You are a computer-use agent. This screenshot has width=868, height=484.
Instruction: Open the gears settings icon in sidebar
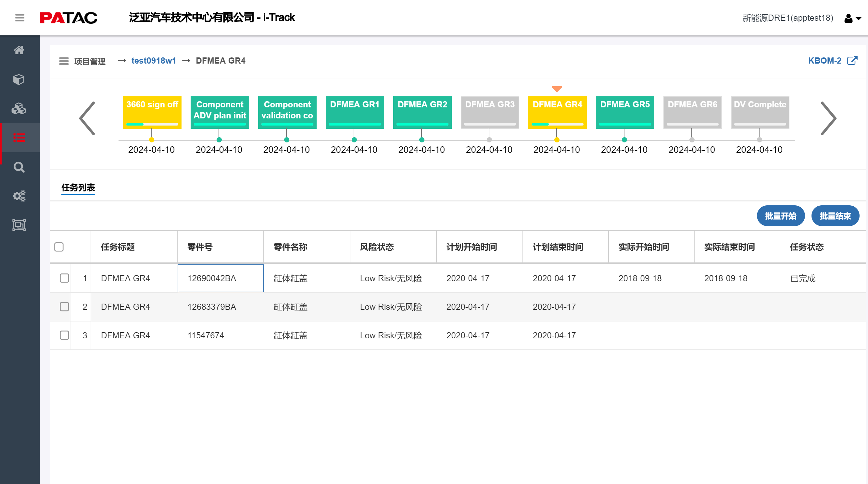(19, 196)
